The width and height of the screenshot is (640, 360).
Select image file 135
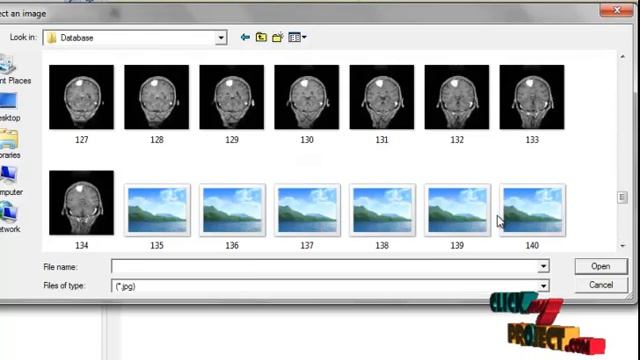[157, 210]
